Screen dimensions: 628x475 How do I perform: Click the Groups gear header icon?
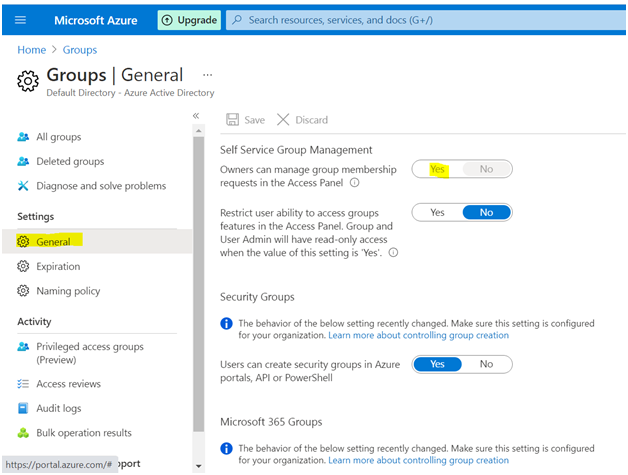tap(28, 81)
